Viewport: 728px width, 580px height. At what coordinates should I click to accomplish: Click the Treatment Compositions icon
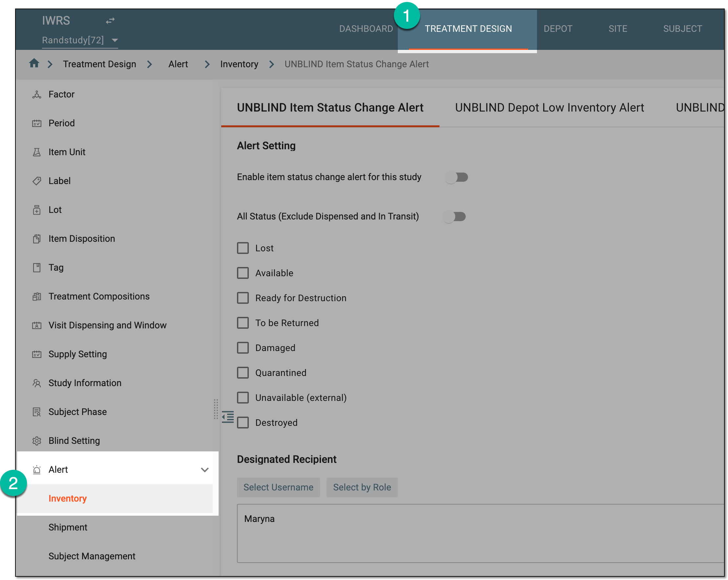tap(36, 297)
